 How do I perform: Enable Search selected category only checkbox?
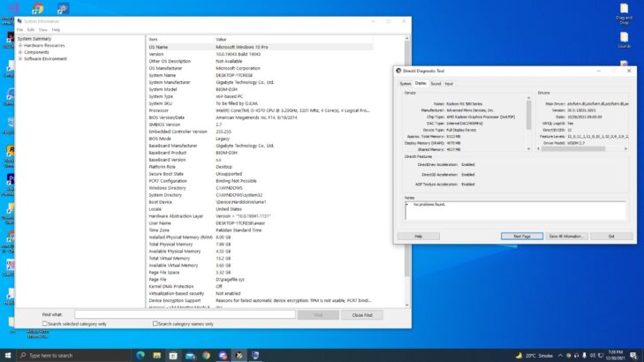click(45, 324)
